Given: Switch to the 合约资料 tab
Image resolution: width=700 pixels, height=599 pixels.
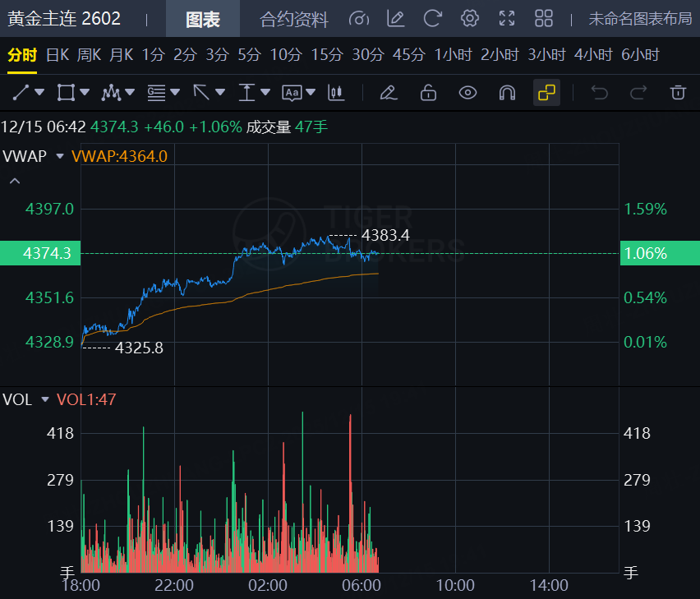Looking at the screenshot, I should [294, 20].
